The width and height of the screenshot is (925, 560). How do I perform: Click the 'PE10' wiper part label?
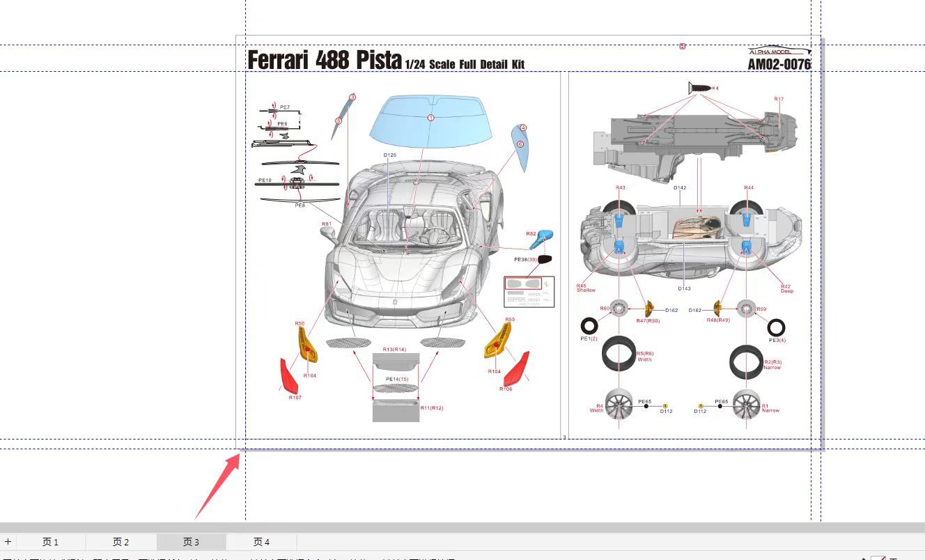[265, 180]
